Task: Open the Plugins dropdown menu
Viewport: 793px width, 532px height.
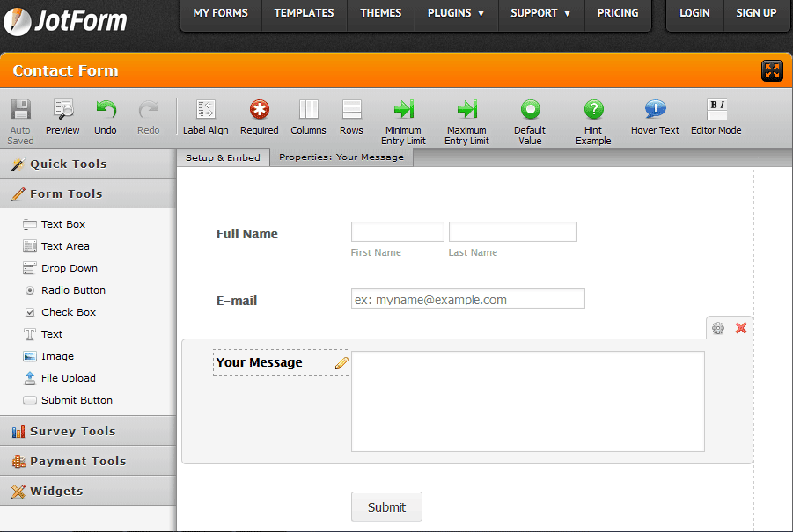Action: (456, 14)
